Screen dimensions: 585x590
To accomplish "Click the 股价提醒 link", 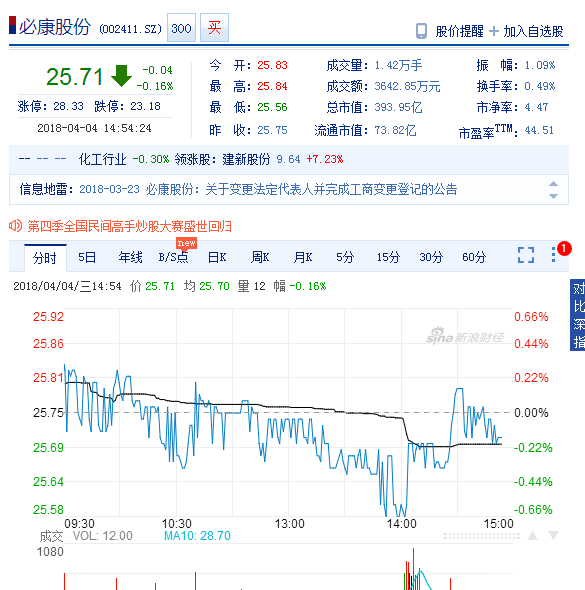I will (x=459, y=31).
